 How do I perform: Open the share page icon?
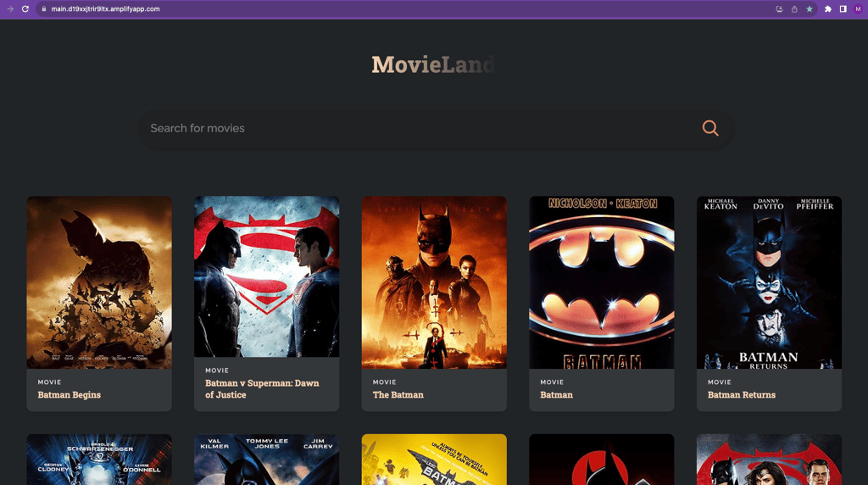coord(794,8)
